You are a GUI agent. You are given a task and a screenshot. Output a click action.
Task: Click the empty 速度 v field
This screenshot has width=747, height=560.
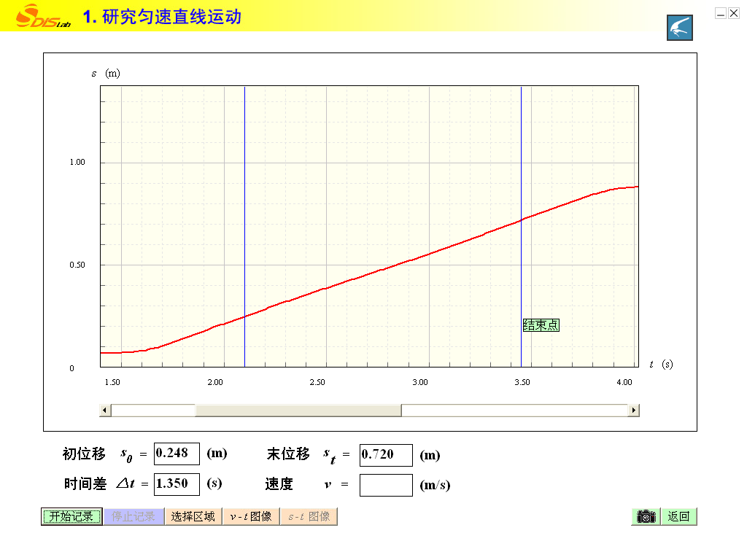click(x=386, y=485)
